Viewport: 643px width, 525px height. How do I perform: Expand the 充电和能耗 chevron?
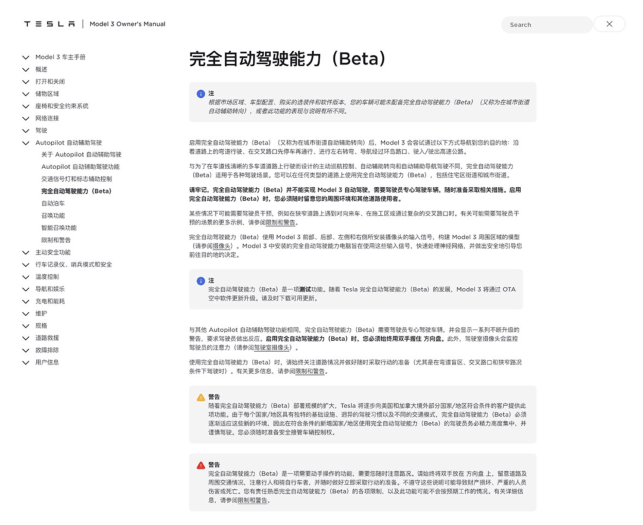pyautogui.click(x=26, y=301)
